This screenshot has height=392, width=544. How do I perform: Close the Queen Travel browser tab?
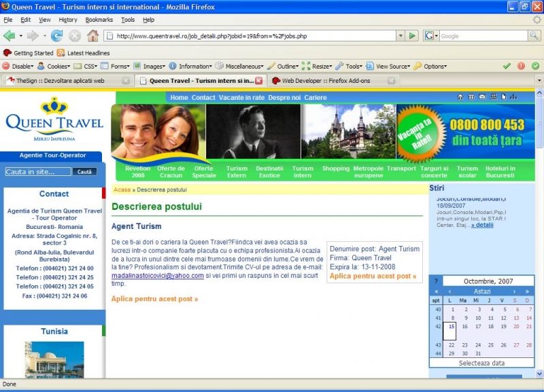[258, 80]
